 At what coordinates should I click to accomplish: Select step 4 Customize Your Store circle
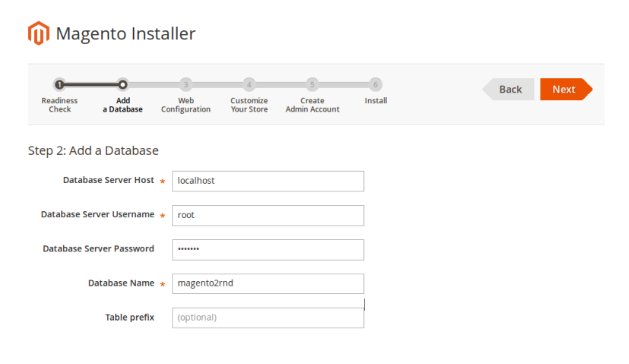tap(249, 84)
